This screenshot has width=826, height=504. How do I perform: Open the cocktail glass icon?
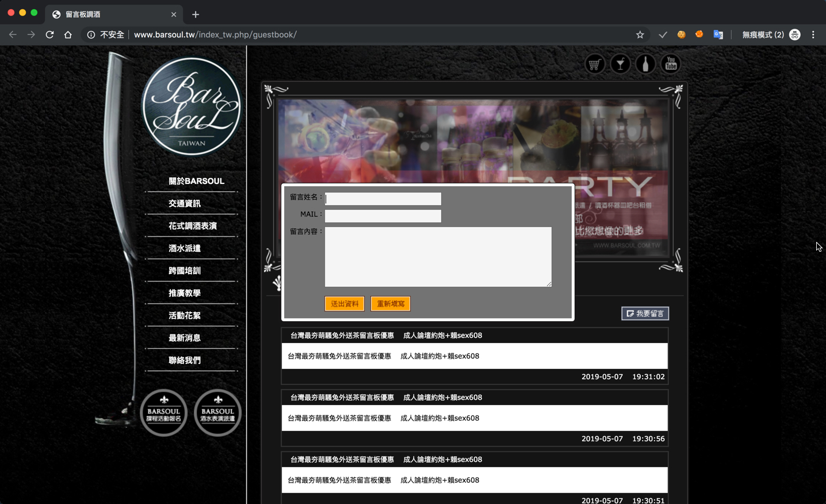[x=620, y=64]
